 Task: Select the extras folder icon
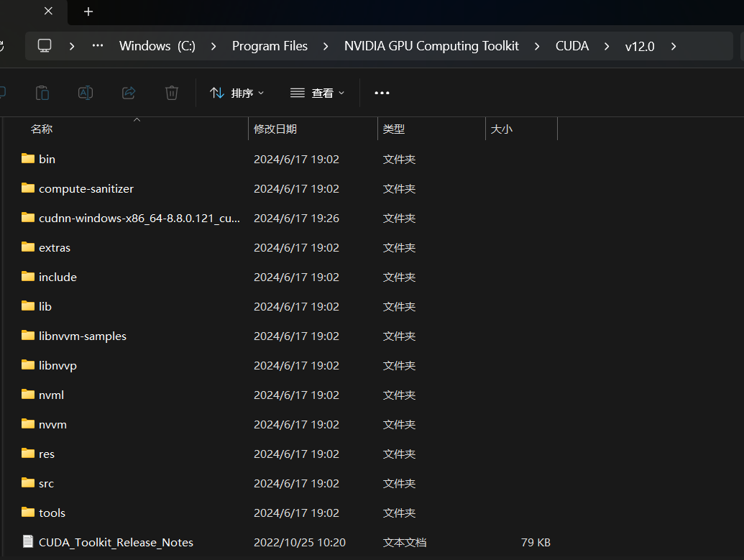[28, 247]
